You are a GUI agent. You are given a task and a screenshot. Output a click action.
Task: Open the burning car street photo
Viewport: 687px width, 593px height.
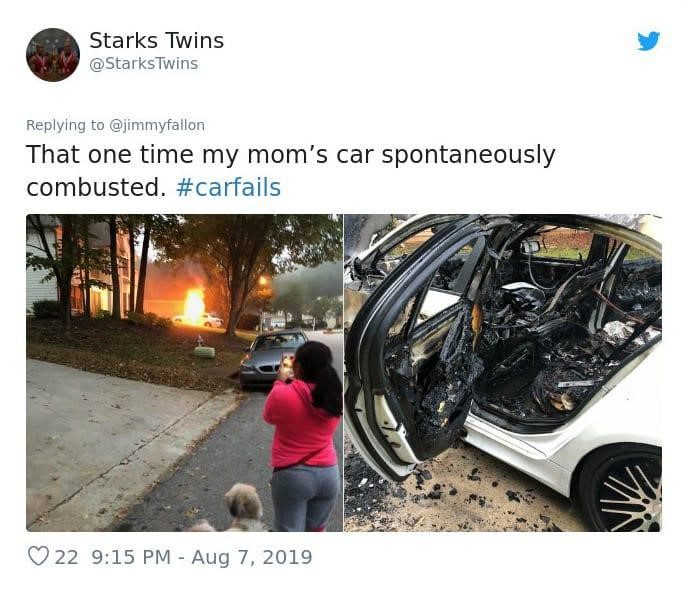tap(184, 373)
